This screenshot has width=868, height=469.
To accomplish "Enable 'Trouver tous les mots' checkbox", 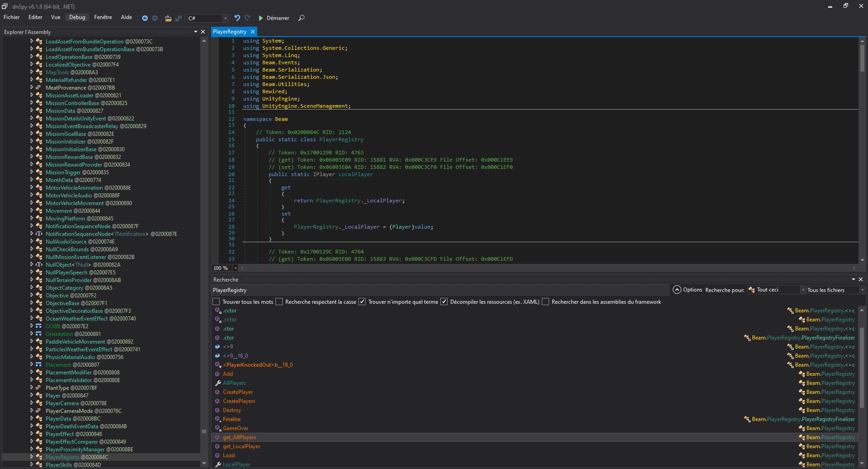I will [217, 301].
